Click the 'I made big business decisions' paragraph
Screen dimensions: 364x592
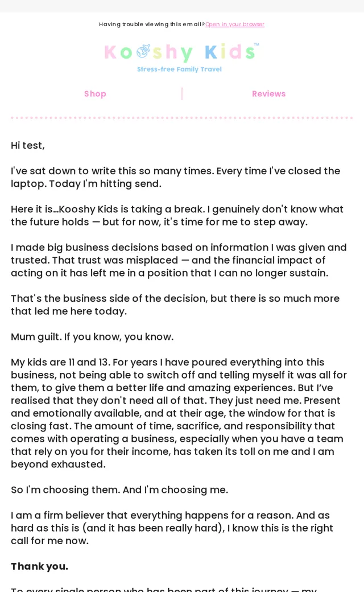[179, 260]
